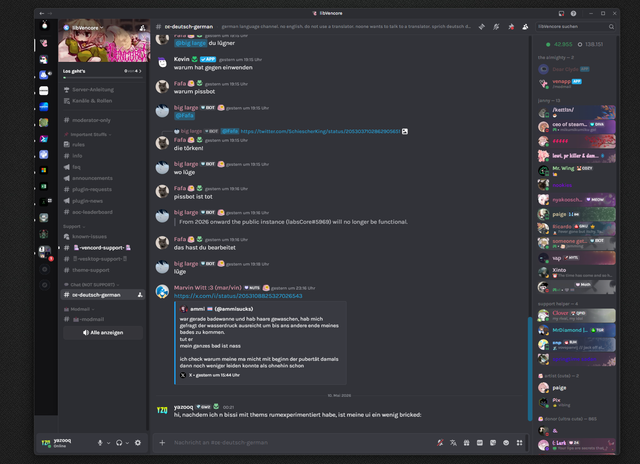Toggle the member list icon in header
640x464 pixels.
coord(525,27)
